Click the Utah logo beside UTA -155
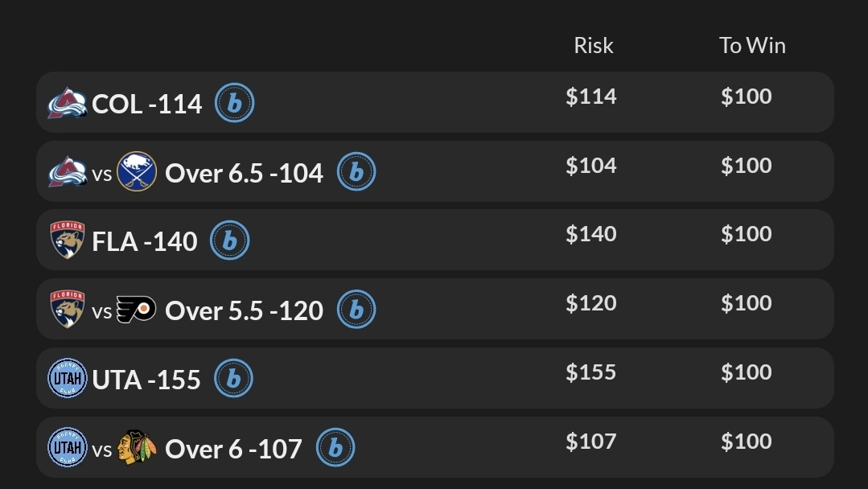 pos(67,379)
